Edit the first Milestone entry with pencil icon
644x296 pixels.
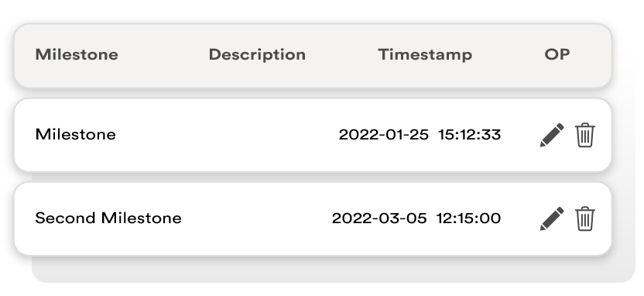coord(552,135)
